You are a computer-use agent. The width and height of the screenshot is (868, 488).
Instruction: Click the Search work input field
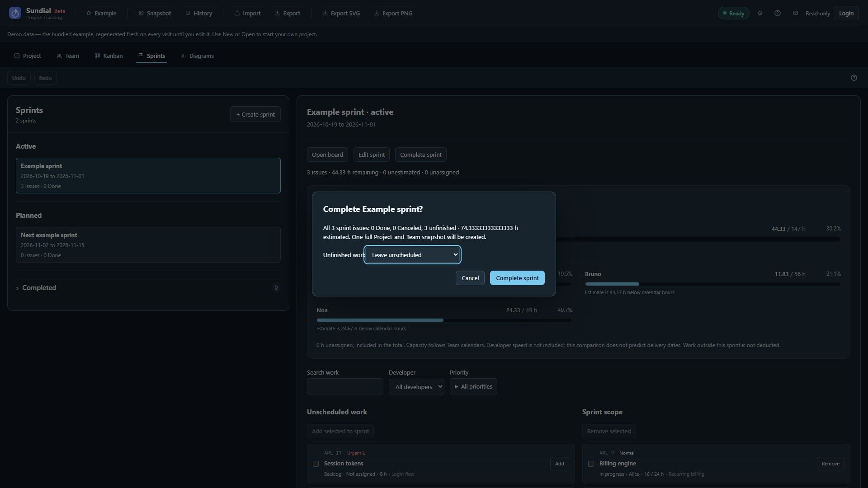(345, 386)
